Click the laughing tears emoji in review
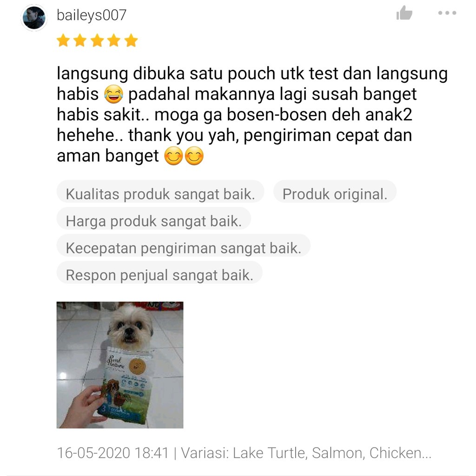The width and height of the screenshot is (476, 476). click(x=113, y=94)
